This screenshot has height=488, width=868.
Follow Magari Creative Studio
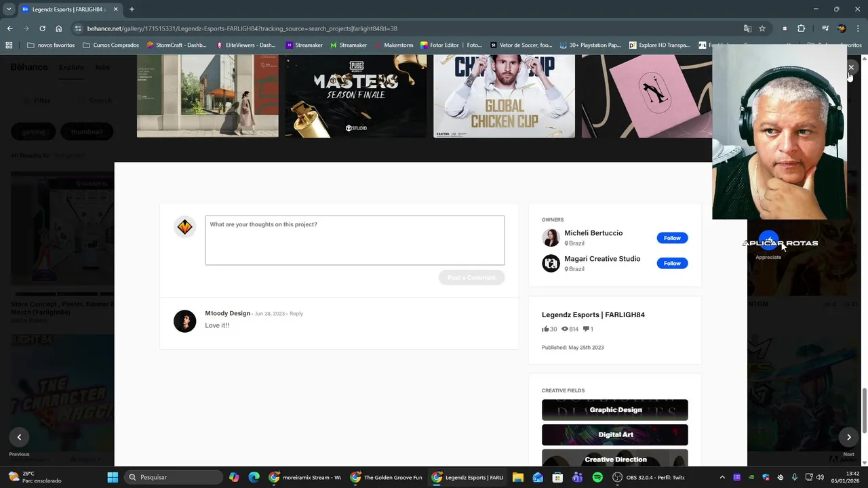click(x=672, y=263)
